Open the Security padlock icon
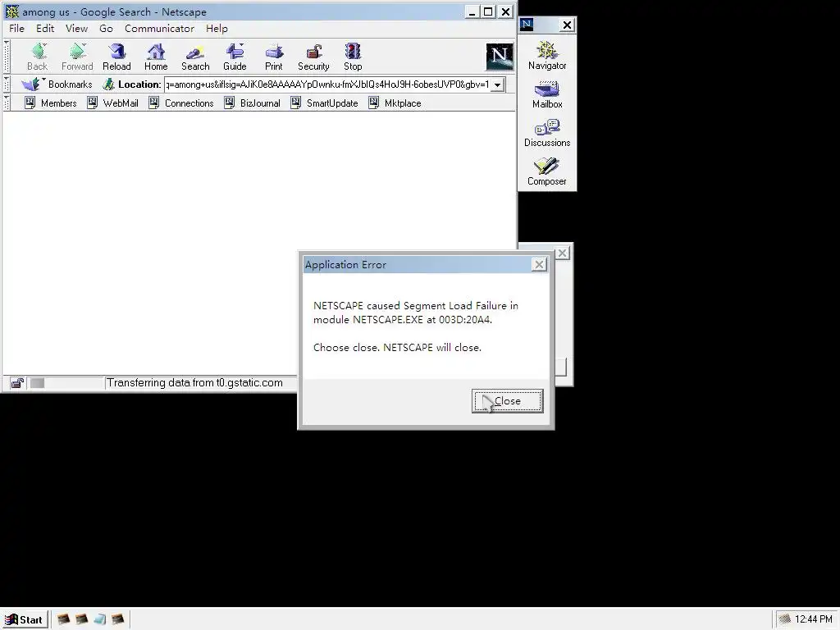The image size is (840, 630). [313, 57]
